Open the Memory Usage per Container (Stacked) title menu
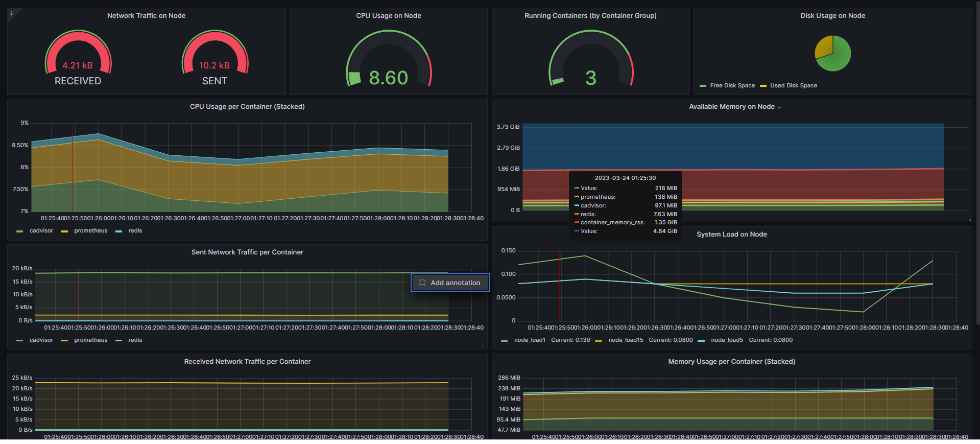The width and height of the screenshot is (980, 444). [731, 362]
